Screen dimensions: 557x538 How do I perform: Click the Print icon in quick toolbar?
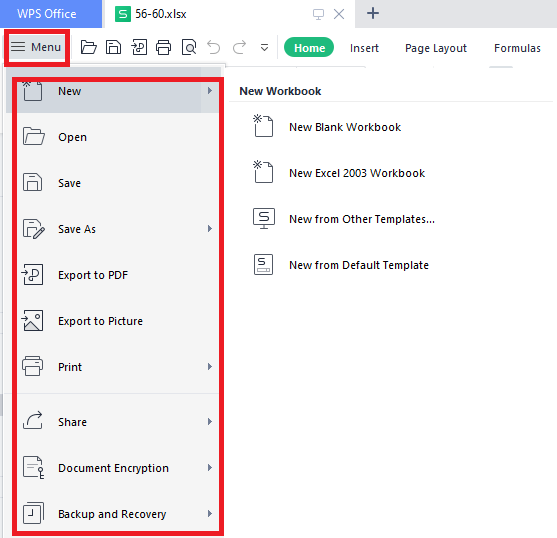[163, 47]
